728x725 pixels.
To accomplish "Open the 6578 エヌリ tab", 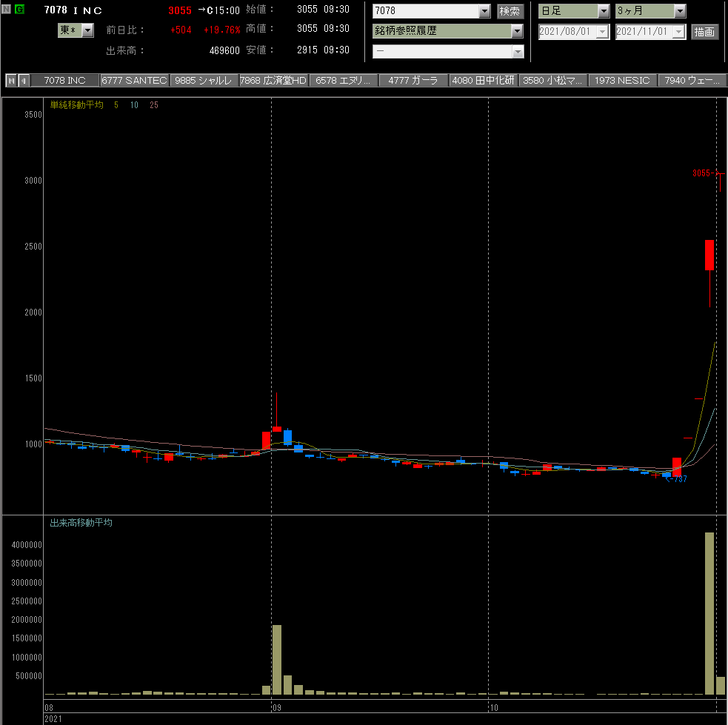I will (x=344, y=80).
